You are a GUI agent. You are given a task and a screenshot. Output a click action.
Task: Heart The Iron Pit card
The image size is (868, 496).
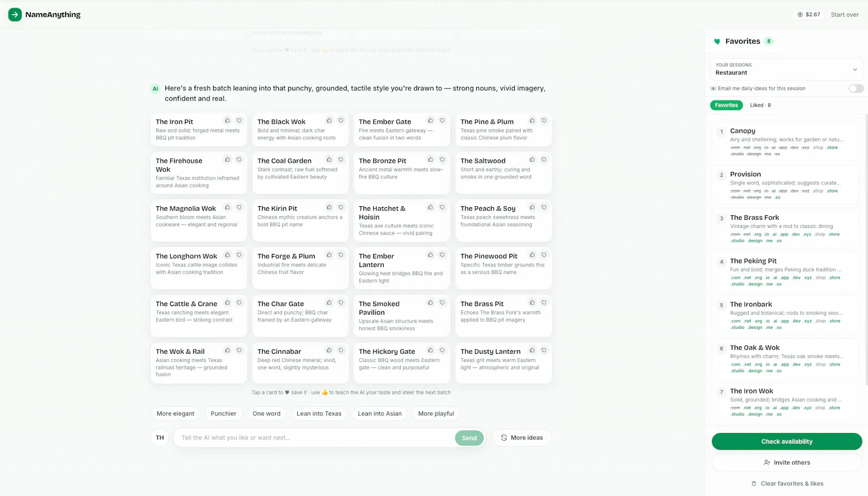tap(239, 120)
